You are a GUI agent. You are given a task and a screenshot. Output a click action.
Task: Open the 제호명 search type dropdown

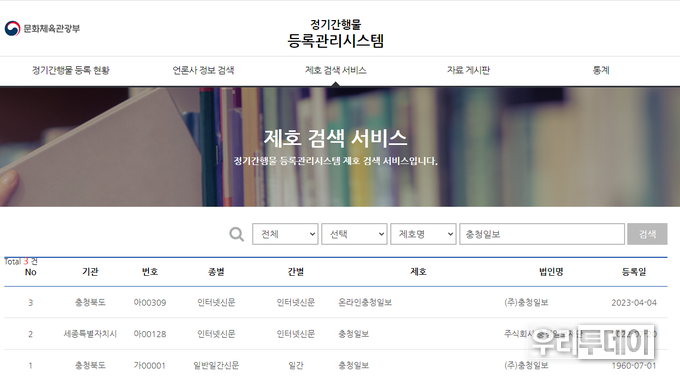coord(423,234)
